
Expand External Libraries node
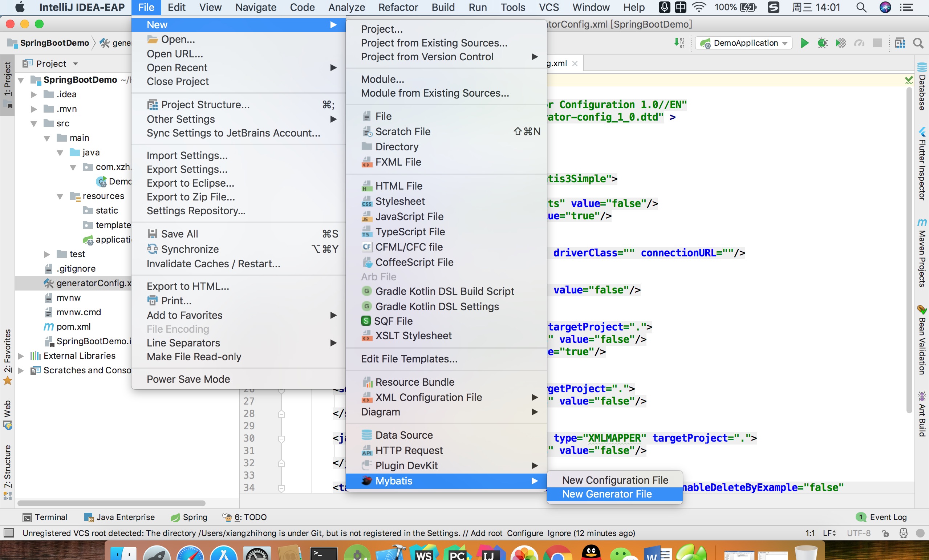[21, 356]
